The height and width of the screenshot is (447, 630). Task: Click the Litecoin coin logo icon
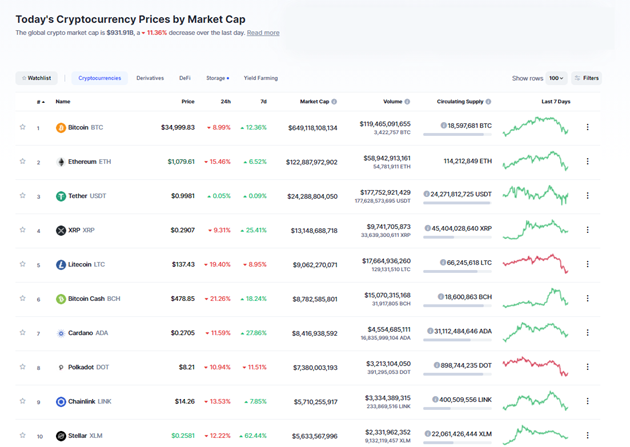tap(61, 265)
